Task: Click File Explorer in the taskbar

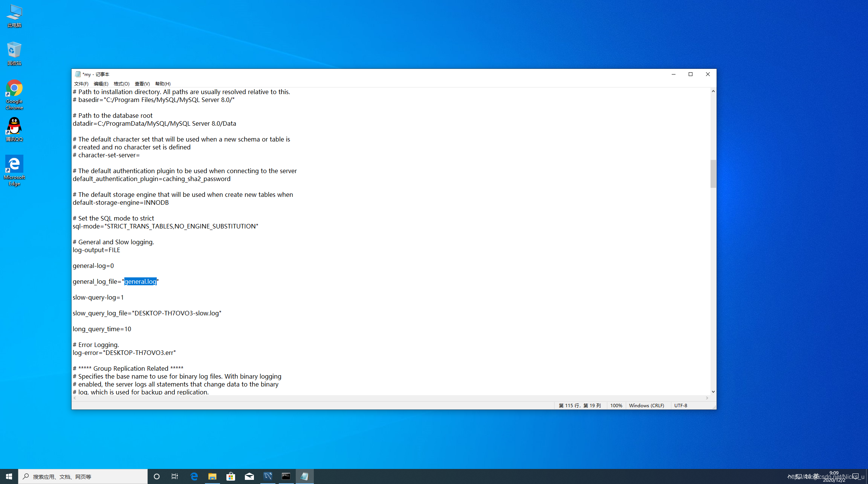Action: 212,476
